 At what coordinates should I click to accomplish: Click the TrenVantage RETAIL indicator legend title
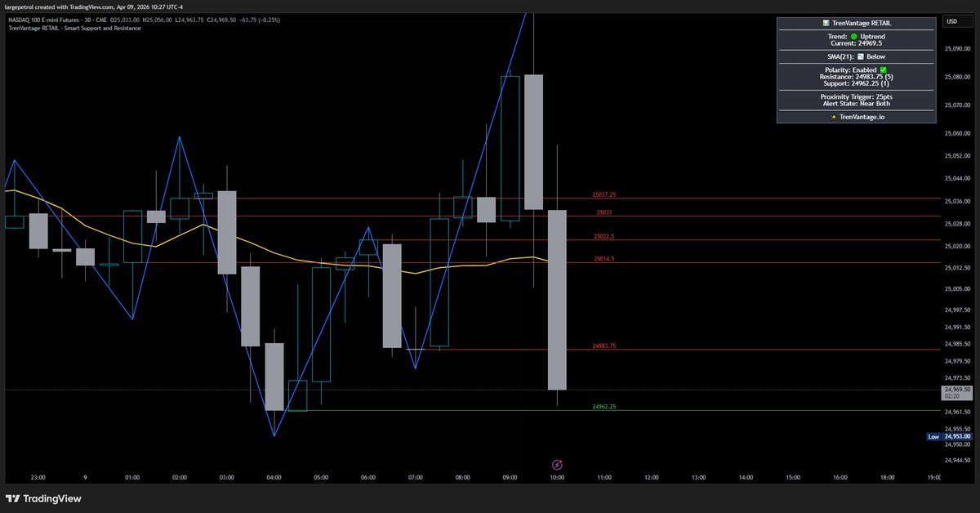click(73, 28)
